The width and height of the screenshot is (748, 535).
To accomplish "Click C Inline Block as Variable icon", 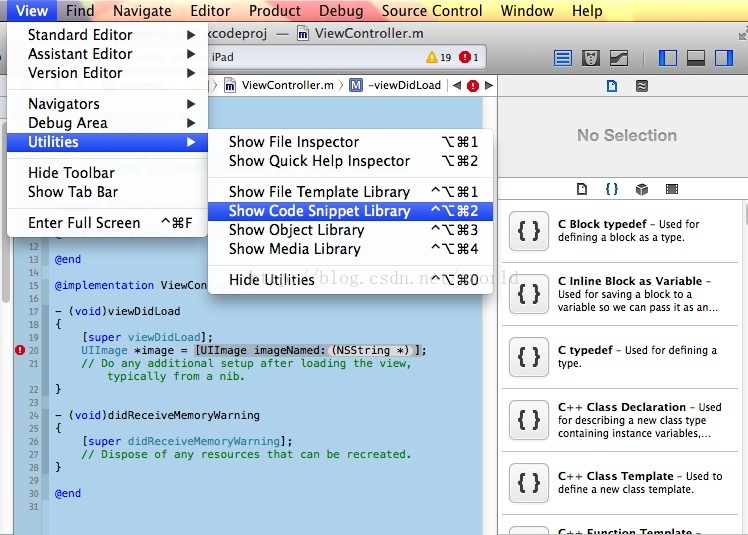I will pyautogui.click(x=529, y=294).
